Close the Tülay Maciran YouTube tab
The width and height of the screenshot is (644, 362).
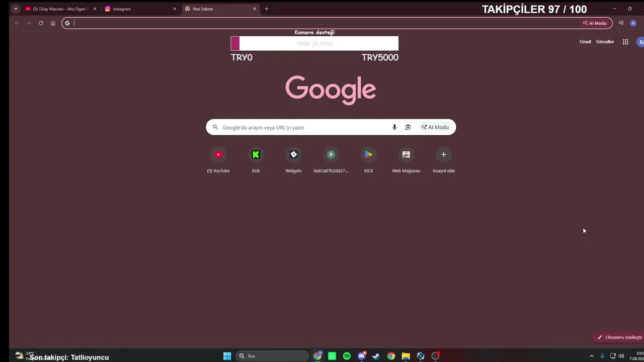(95, 9)
